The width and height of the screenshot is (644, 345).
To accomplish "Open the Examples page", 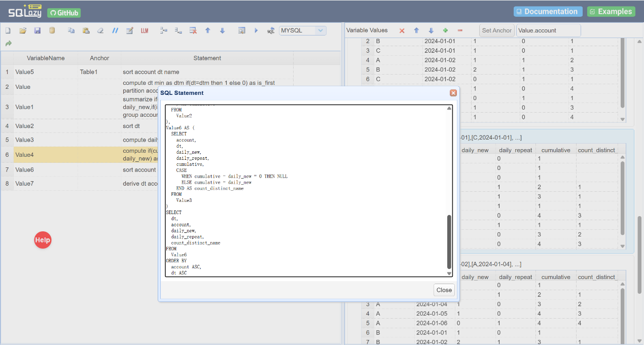I will 611,11.
